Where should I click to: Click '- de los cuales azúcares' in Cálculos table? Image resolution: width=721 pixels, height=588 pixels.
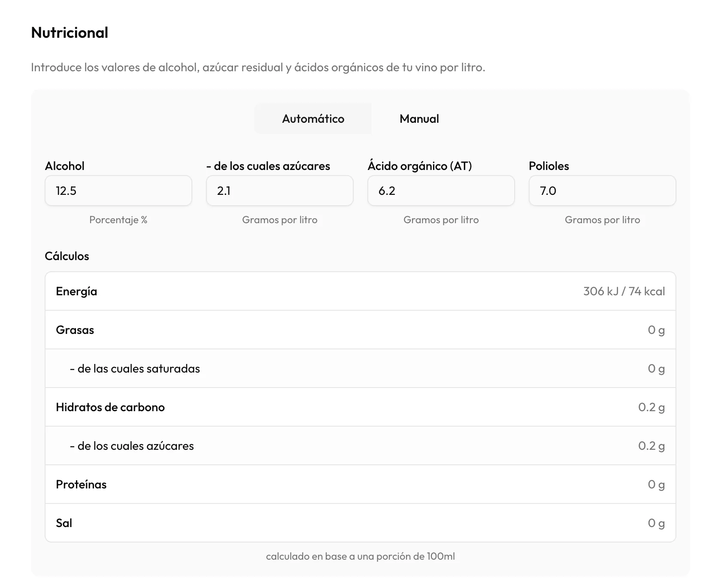click(x=132, y=446)
